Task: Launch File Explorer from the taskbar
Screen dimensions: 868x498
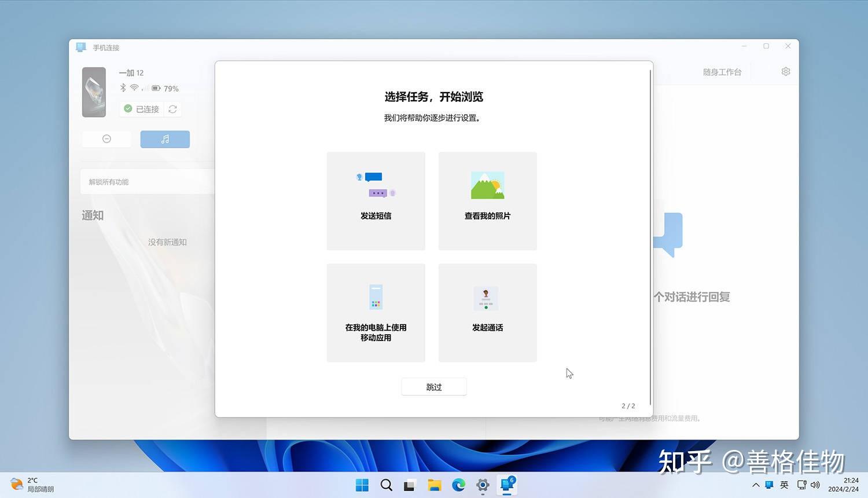Action: [x=435, y=485]
